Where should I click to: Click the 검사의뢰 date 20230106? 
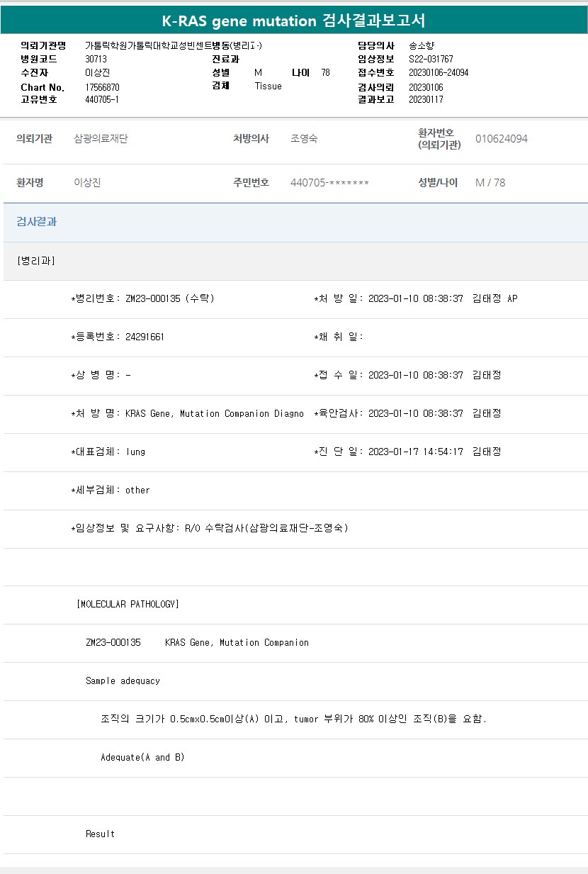click(426, 87)
